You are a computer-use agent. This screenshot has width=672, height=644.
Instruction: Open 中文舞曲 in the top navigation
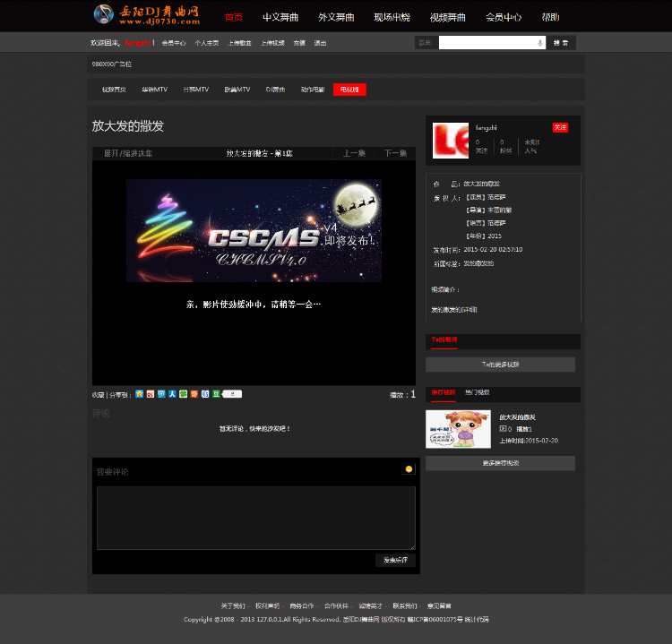tap(280, 17)
